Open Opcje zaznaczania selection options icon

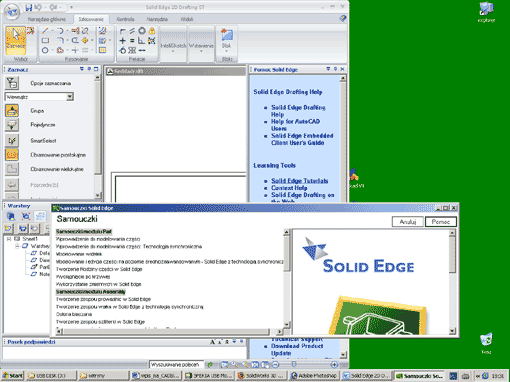[12, 83]
